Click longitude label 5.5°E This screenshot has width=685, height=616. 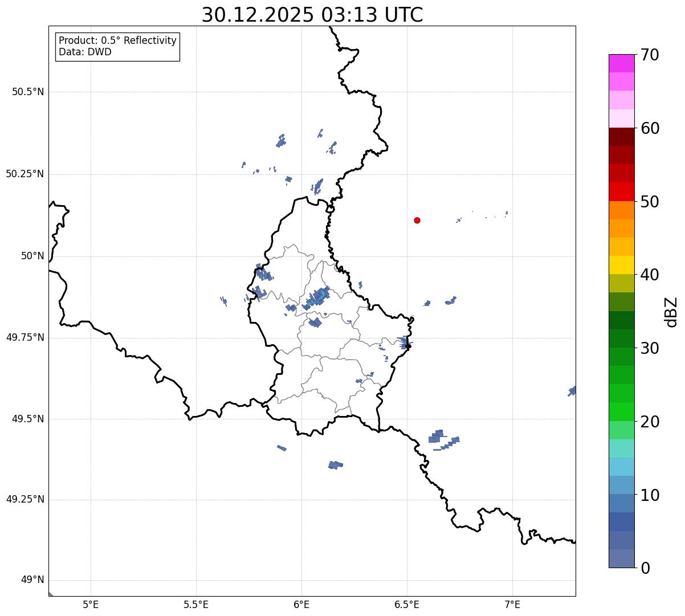(x=196, y=604)
